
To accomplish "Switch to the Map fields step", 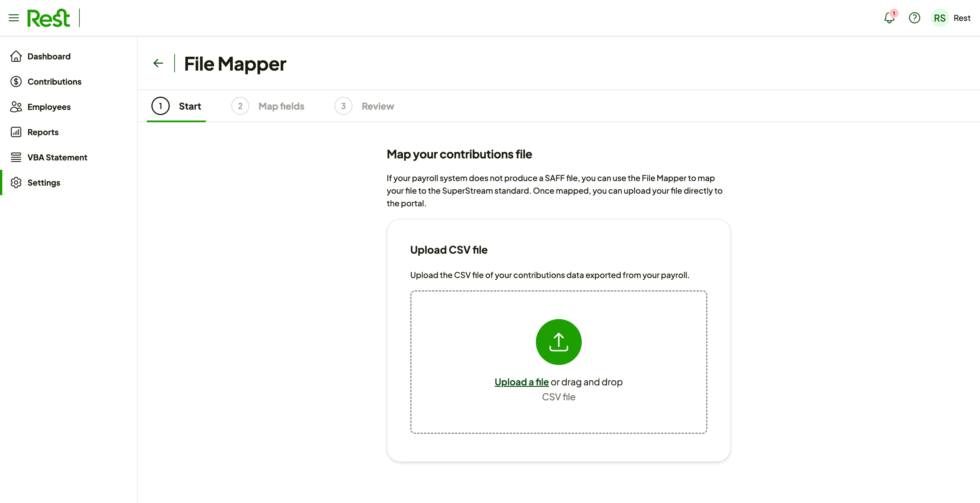I will tap(281, 106).
